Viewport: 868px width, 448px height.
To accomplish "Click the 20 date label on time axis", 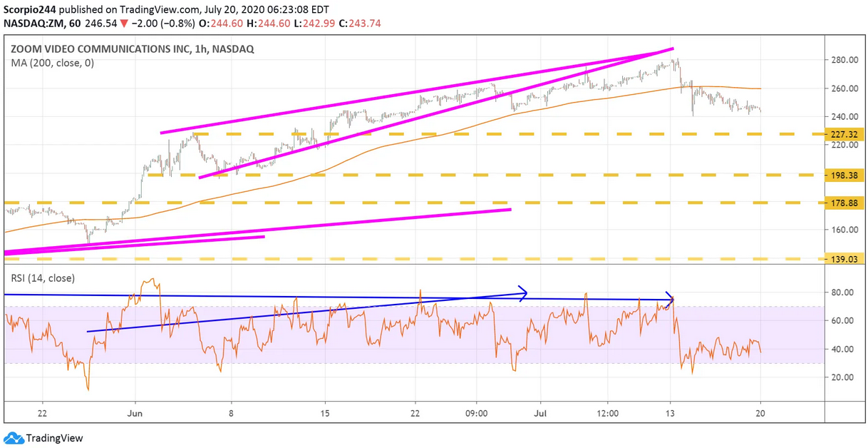I will [x=760, y=413].
